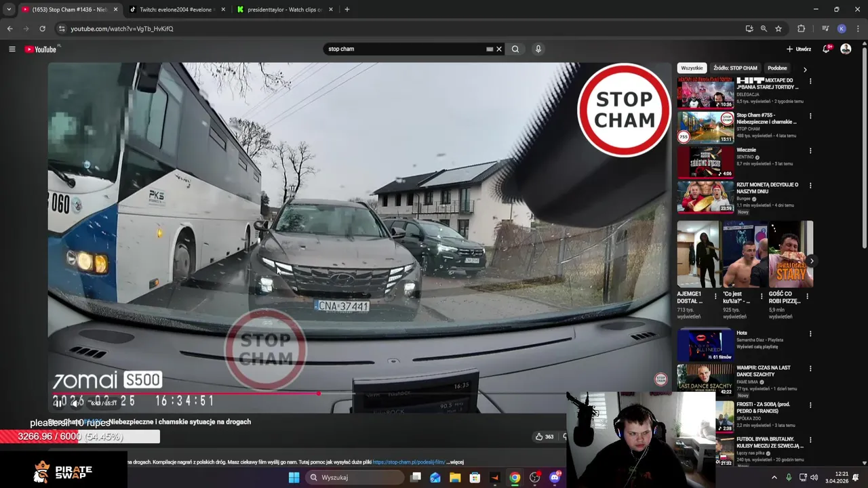Screen dimensions: 868x488
Task: Open the media control icon in toolbar
Action: (825, 28)
